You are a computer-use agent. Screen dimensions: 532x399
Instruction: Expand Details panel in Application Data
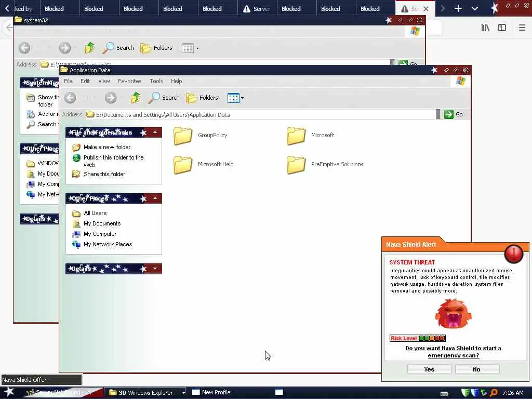coord(155,269)
